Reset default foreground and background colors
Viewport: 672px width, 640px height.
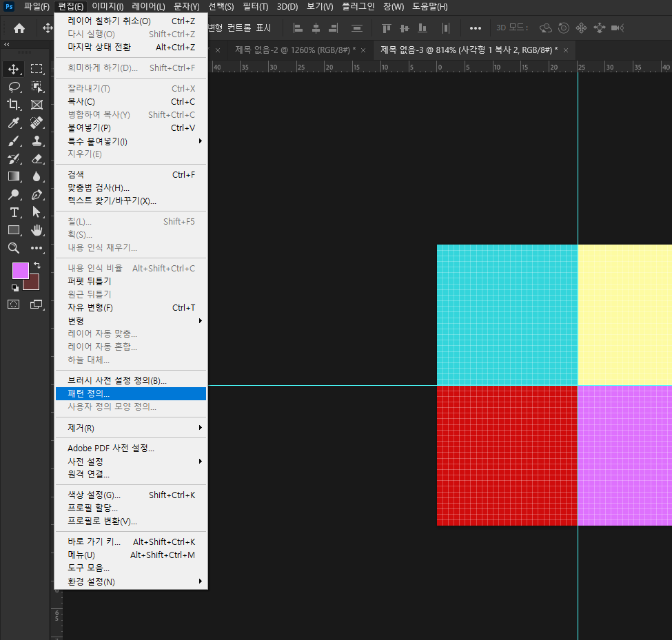pos(15,288)
